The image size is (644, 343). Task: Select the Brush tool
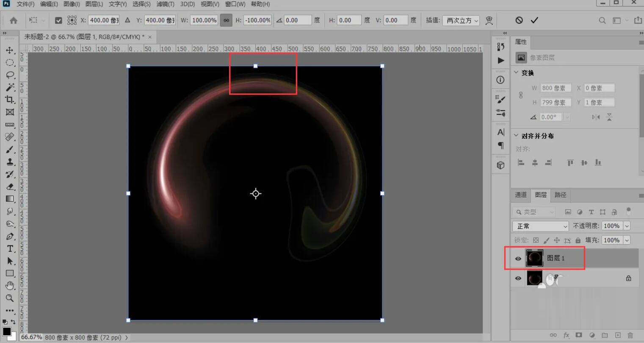(11, 149)
